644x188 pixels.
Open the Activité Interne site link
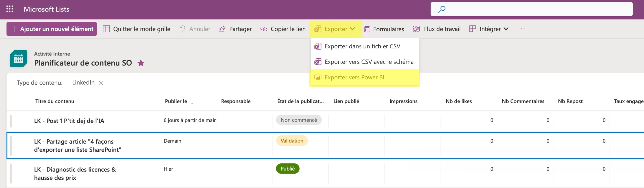coord(52,54)
